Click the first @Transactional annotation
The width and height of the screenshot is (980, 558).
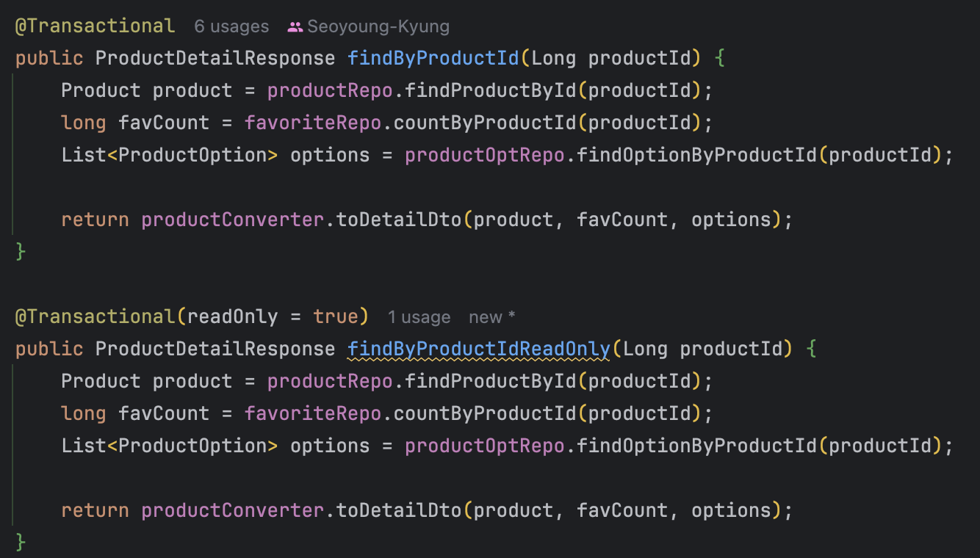point(96,26)
